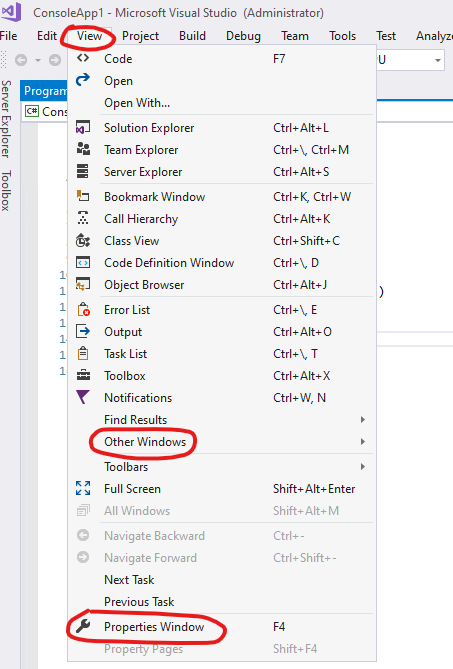Click the Properties Window wrench icon
The width and height of the screenshot is (453, 669).
tap(83, 626)
